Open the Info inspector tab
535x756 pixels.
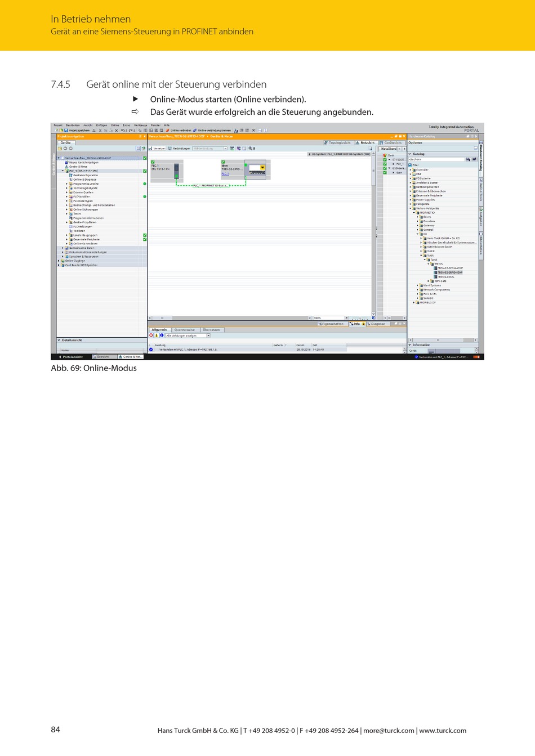[356, 324]
